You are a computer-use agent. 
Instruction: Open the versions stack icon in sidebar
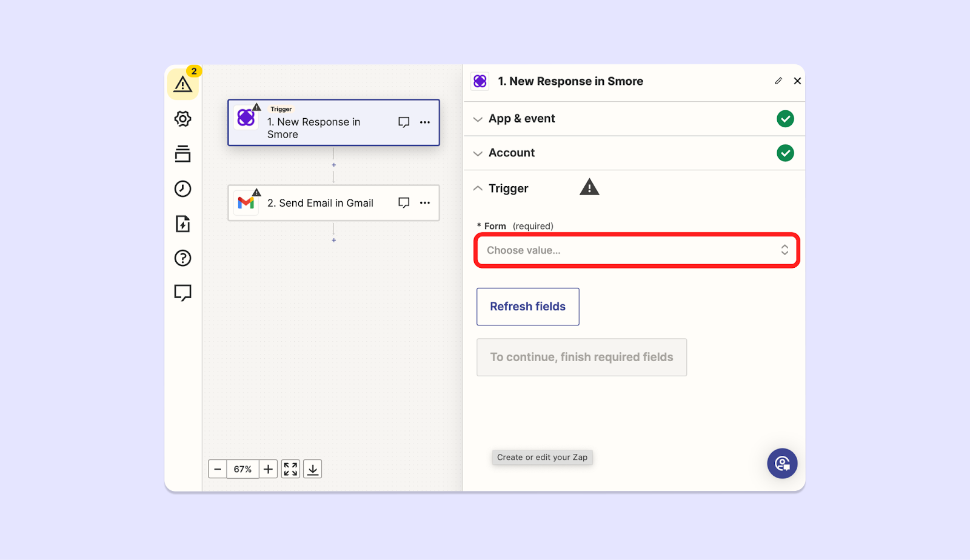pos(182,153)
